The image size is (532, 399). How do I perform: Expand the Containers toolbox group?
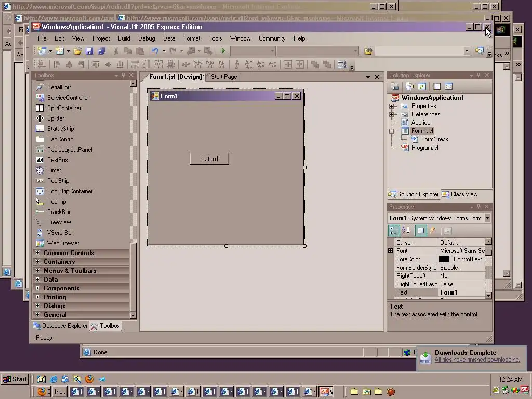tap(37, 262)
